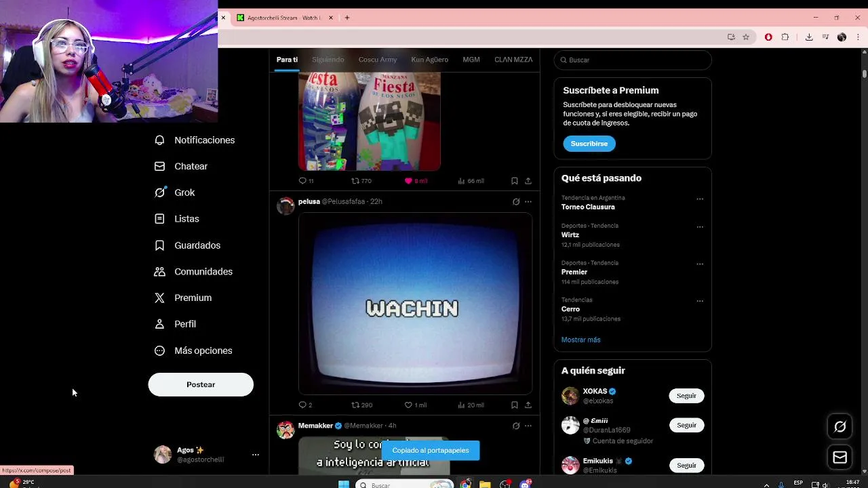868x488 pixels.
Task: Open the Torneo Clausura trend
Action: (588, 207)
